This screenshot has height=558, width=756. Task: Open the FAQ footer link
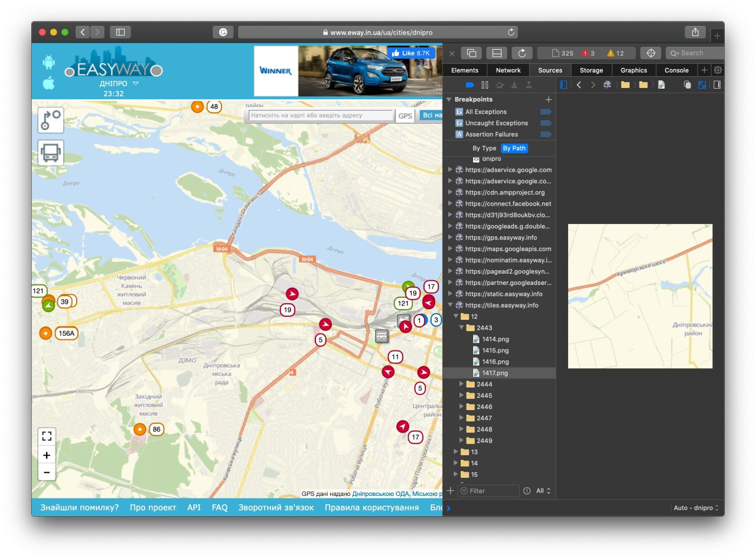tap(220, 507)
